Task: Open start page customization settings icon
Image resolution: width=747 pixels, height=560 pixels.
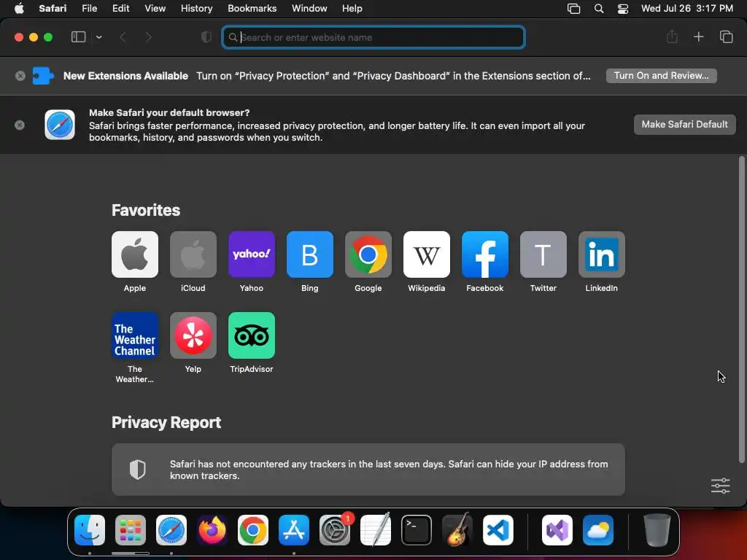Action: coord(720,486)
